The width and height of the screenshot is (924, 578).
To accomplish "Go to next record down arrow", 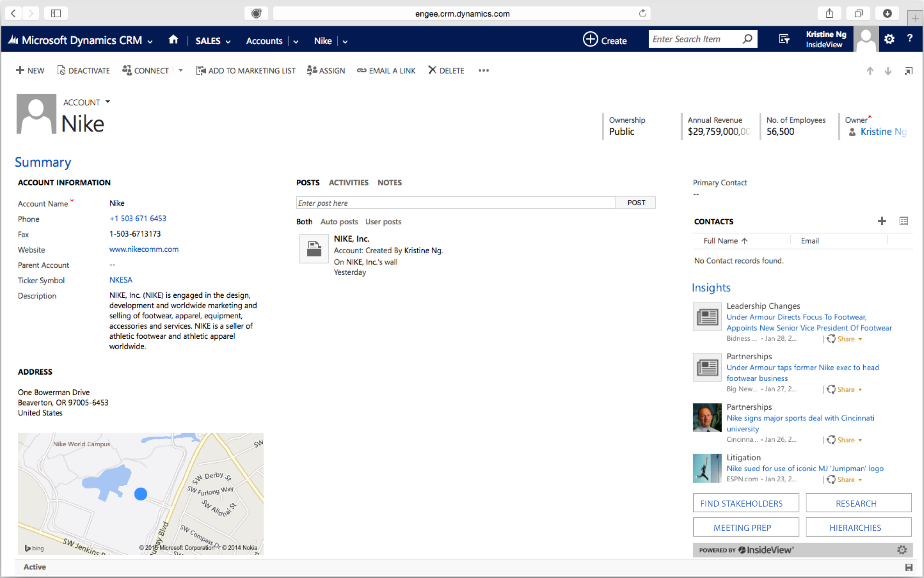I will [x=888, y=71].
